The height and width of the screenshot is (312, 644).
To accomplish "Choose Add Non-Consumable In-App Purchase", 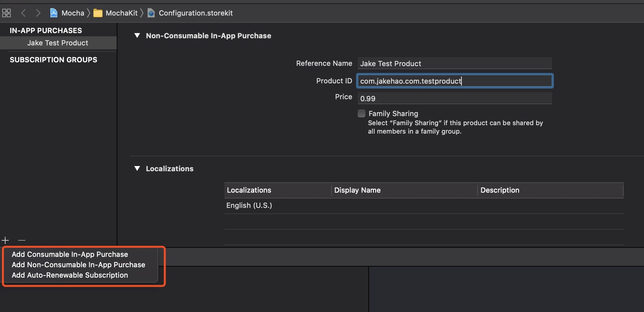I will 78,265.
